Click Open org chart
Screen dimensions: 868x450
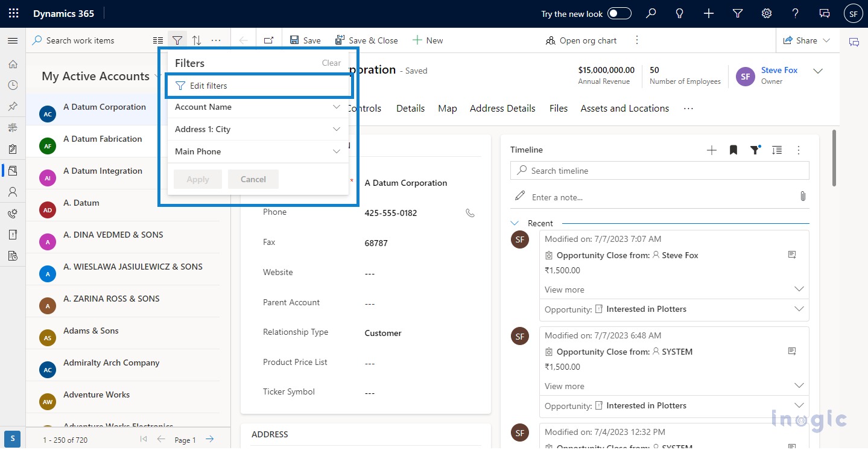tap(581, 40)
